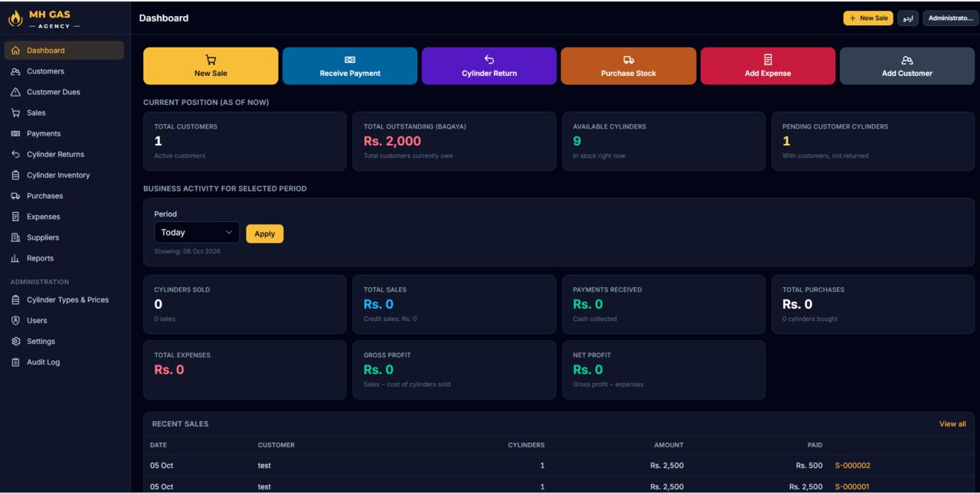This screenshot has width=980, height=494.
Task: Click the Suppliers building icon in sidebar
Action: click(15, 237)
